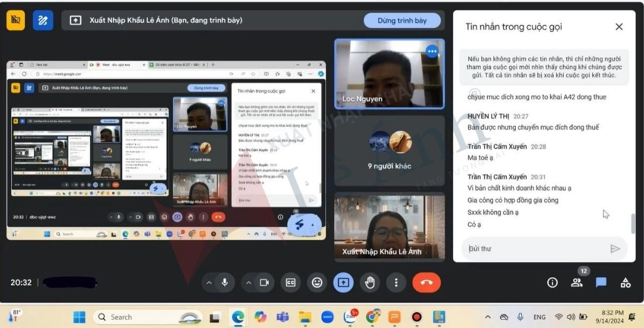
Task: Turn on closed captions
Action: click(x=290, y=282)
